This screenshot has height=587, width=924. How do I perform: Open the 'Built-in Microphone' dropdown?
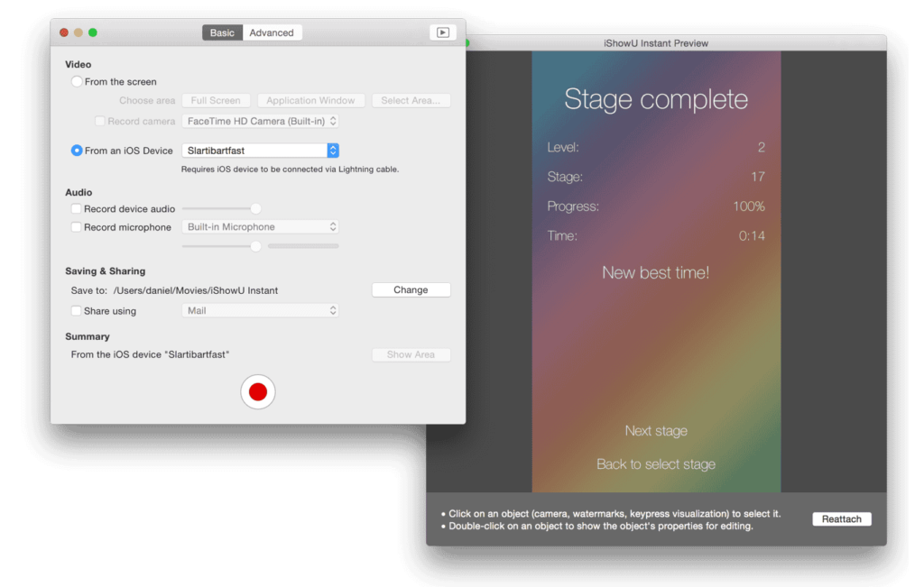click(260, 226)
